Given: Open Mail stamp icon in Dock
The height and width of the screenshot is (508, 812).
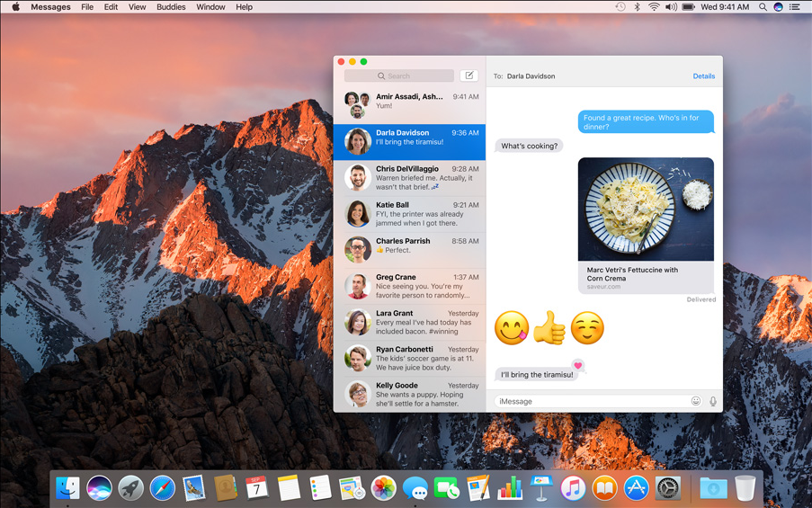Looking at the screenshot, I should pyautogui.click(x=193, y=487).
